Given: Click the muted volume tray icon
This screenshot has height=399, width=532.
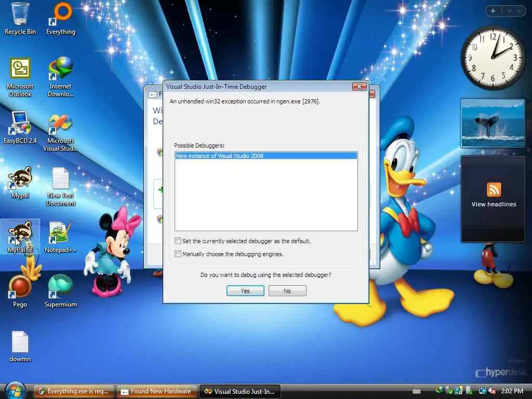Looking at the screenshot, I should 493,391.
